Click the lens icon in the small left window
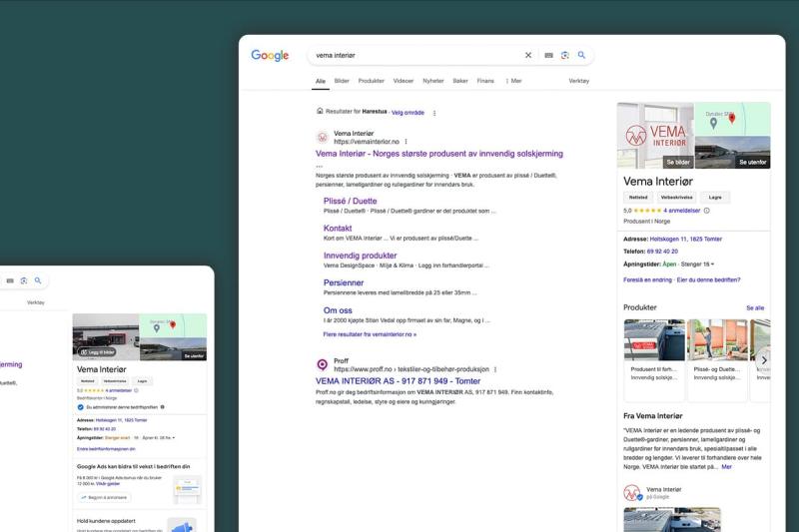Screen dimensions: 799x532 coord(23,280)
